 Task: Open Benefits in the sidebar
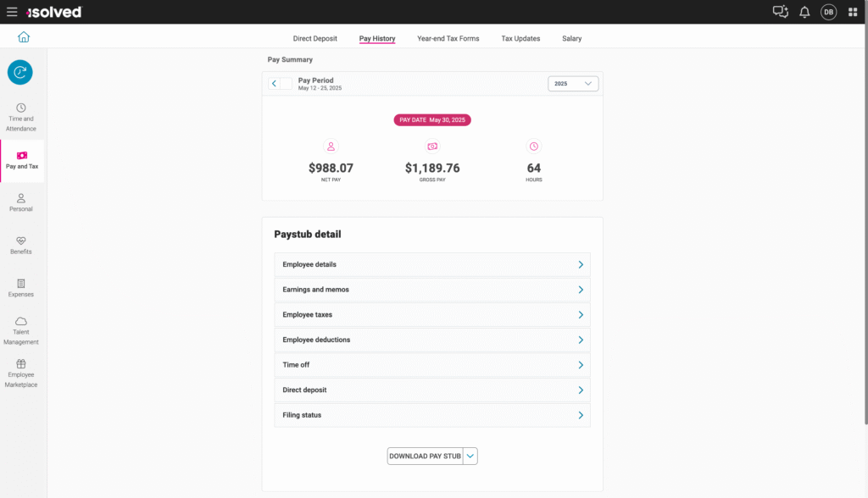coord(21,245)
